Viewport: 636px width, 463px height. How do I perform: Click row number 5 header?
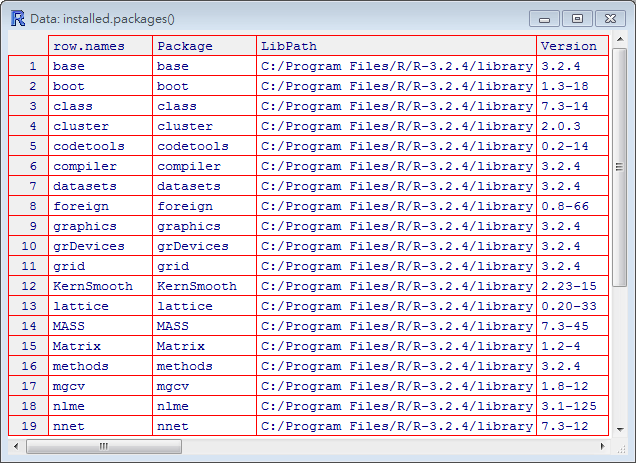click(x=28, y=146)
